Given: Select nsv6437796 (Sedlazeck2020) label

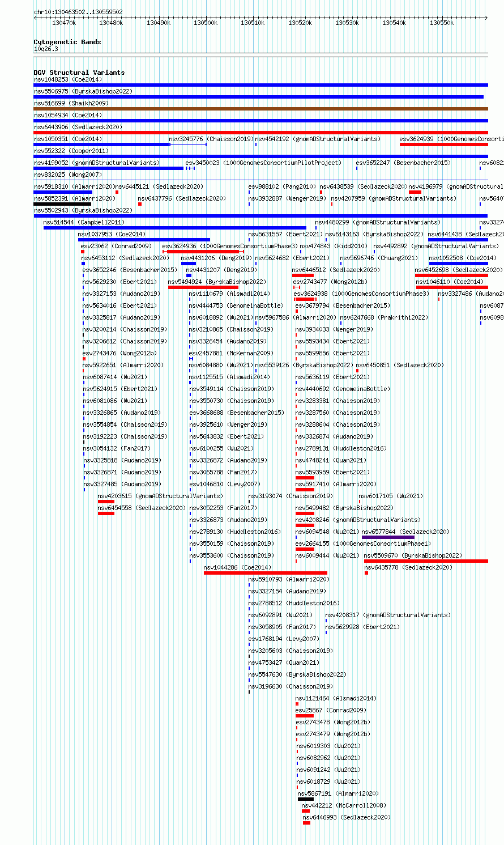Looking at the screenshot, I should [181, 199].
